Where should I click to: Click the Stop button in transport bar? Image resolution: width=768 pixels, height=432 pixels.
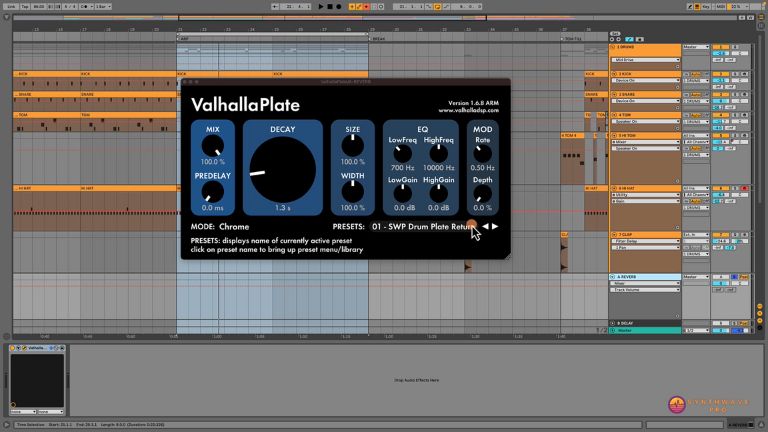click(x=330, y=6)
